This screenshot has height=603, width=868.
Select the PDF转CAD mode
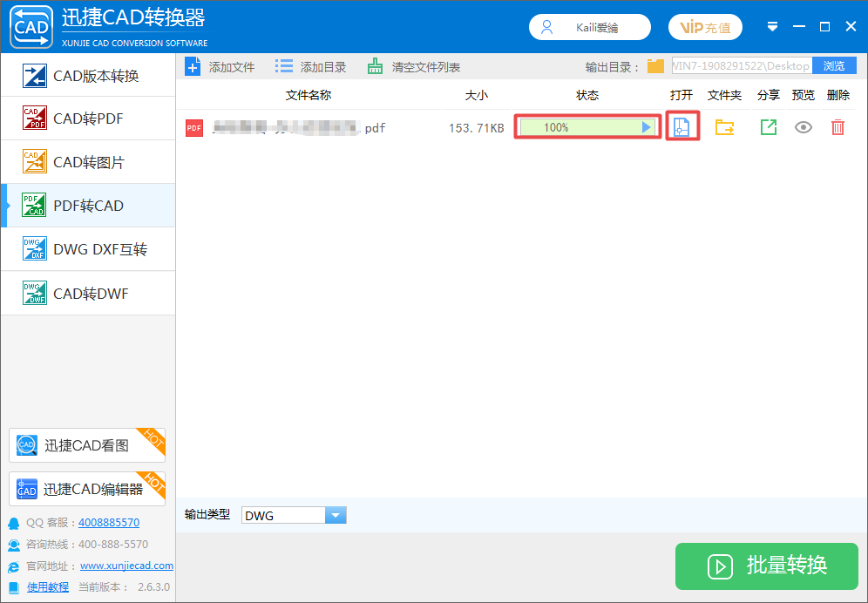point(88,206)
